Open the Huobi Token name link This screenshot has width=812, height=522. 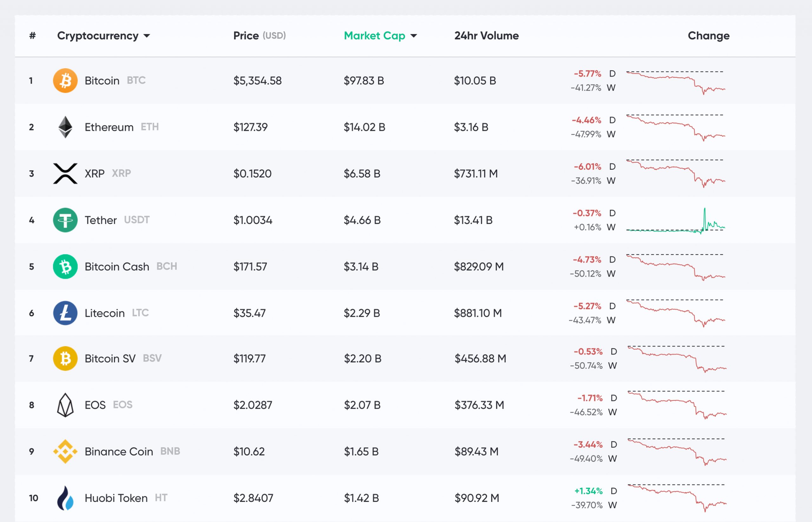116,498
